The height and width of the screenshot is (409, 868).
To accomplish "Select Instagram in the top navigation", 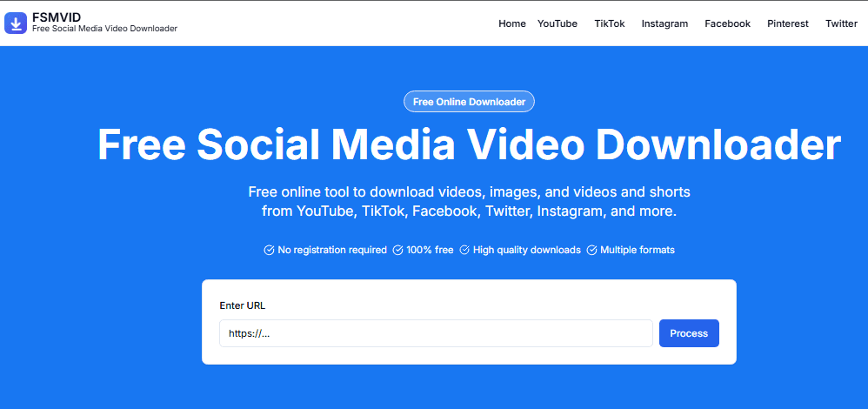I will [664, 23].
